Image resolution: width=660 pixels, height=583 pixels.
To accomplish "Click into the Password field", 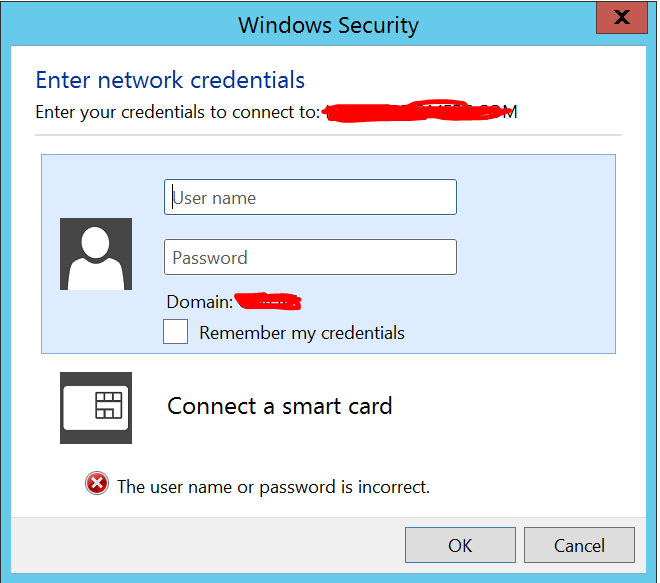I will click(310, 257).
